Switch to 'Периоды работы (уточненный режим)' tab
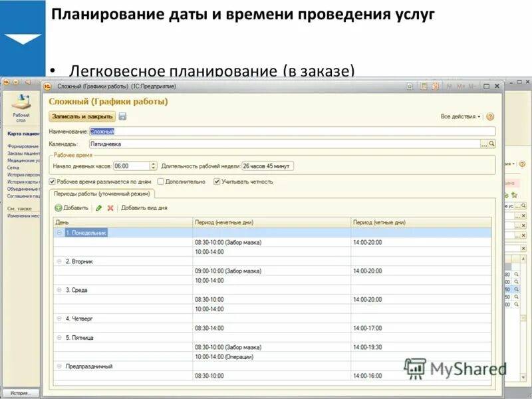Screen dimensions: 532x399 pyautogui.click(x=102, y=194)
